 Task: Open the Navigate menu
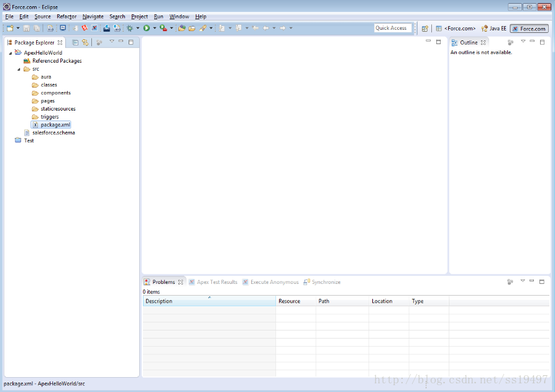93,17
